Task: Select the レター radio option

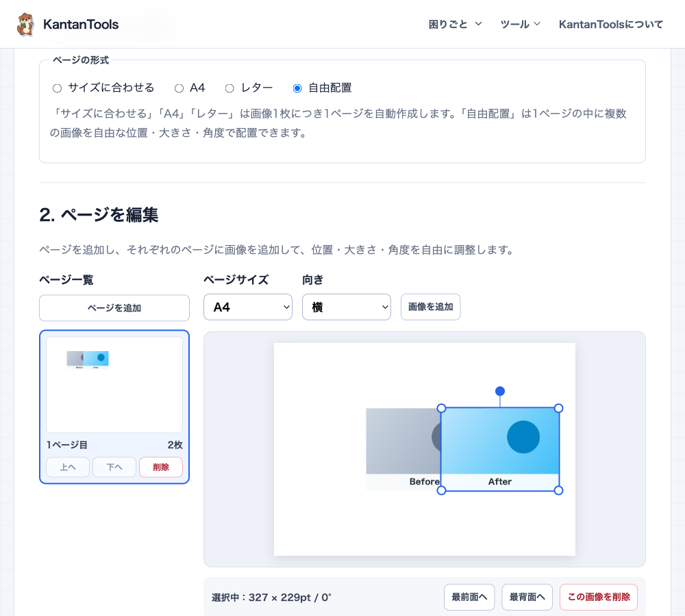Action: pyautogui.click(x=229, y=88)
